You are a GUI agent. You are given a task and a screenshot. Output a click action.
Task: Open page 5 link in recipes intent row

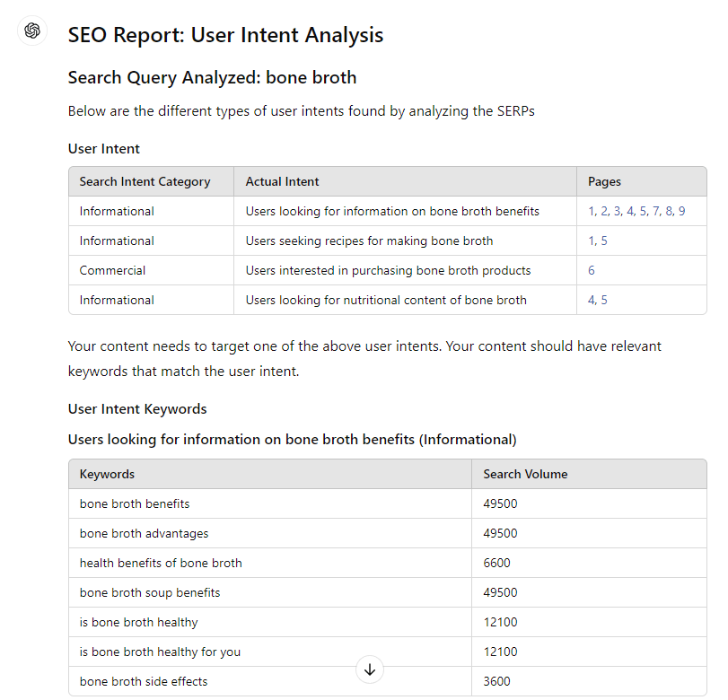tap(604, 241)
